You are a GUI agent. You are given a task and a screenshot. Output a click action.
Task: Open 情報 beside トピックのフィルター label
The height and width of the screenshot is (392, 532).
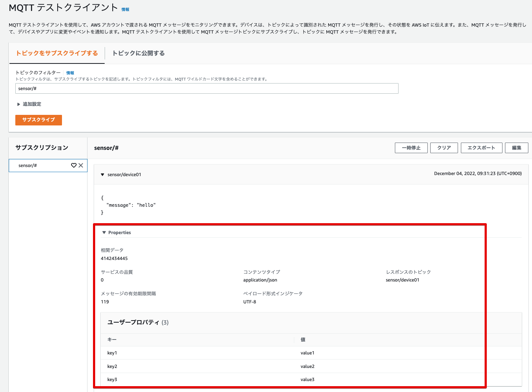70,73
